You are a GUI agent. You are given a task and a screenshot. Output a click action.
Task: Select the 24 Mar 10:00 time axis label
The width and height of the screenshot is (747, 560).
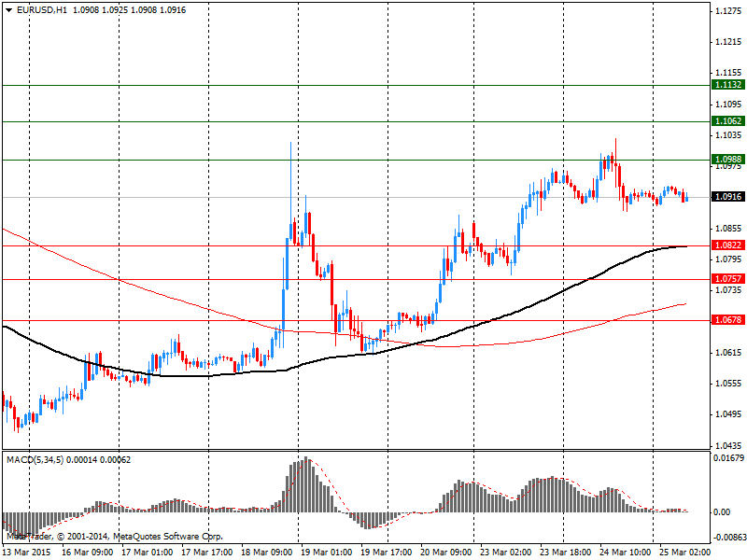(x=626, y=553)
